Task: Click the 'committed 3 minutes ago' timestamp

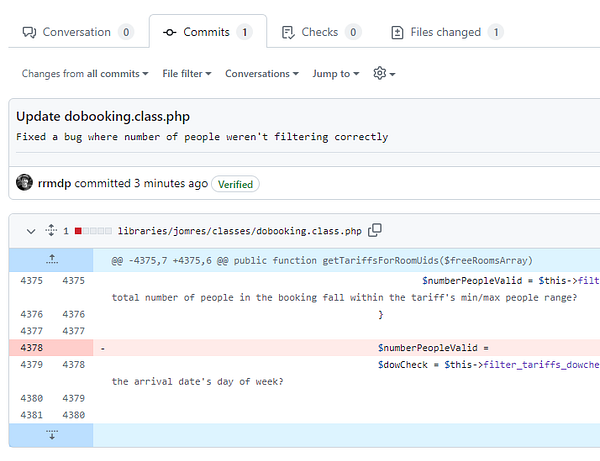Action: 141,183
